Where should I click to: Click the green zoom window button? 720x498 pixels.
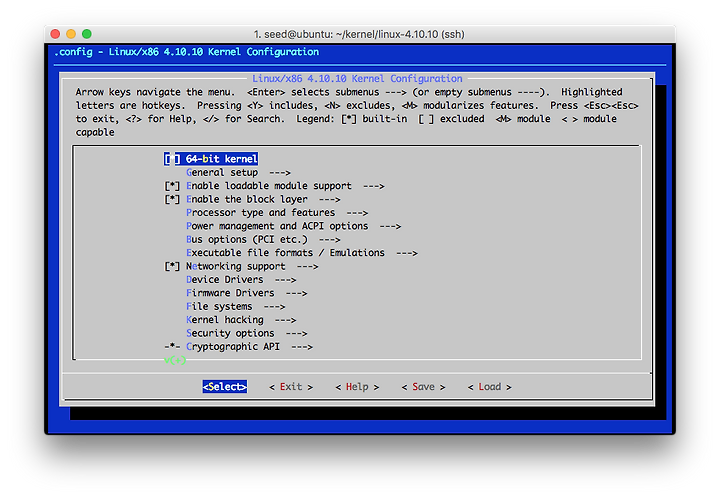87,34
